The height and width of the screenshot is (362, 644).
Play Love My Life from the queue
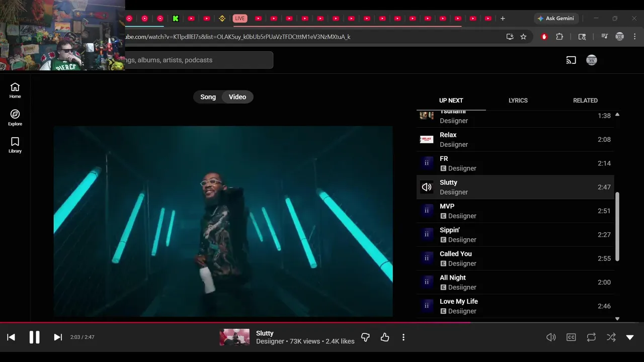coord(515,306)
